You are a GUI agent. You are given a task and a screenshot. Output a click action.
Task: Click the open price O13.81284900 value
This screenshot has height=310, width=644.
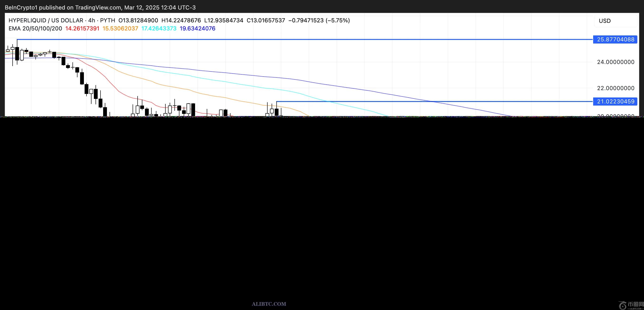point(138,20)
